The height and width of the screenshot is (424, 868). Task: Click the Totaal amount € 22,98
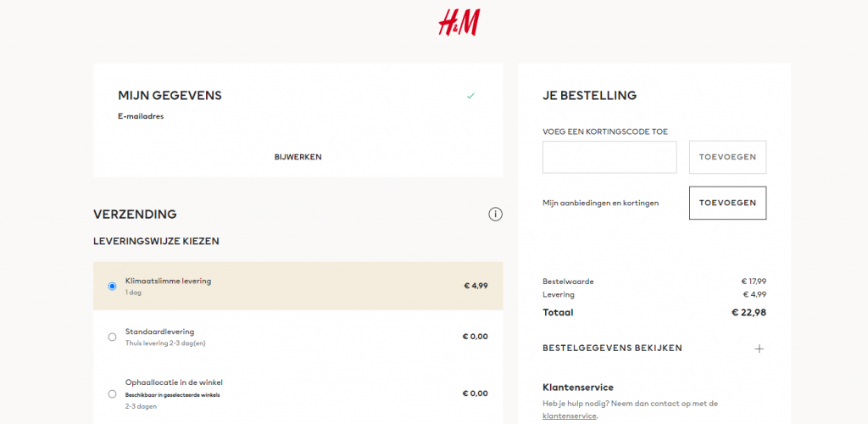coord(749,312)
